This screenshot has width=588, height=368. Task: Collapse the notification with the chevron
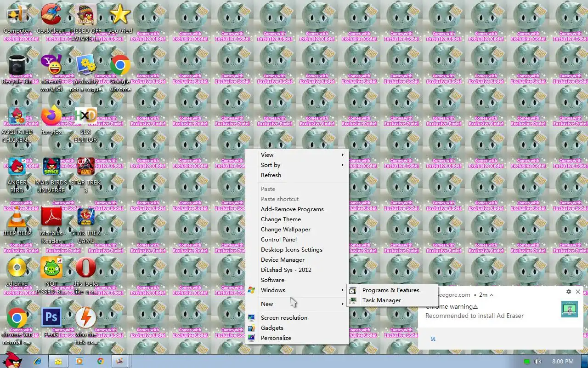pyautogui.click(x=492, y=295)
